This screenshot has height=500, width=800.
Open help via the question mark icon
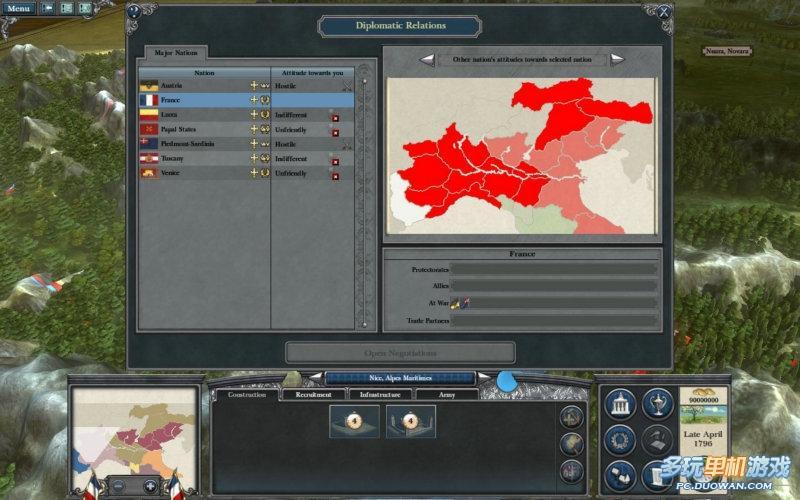(134, 11)
